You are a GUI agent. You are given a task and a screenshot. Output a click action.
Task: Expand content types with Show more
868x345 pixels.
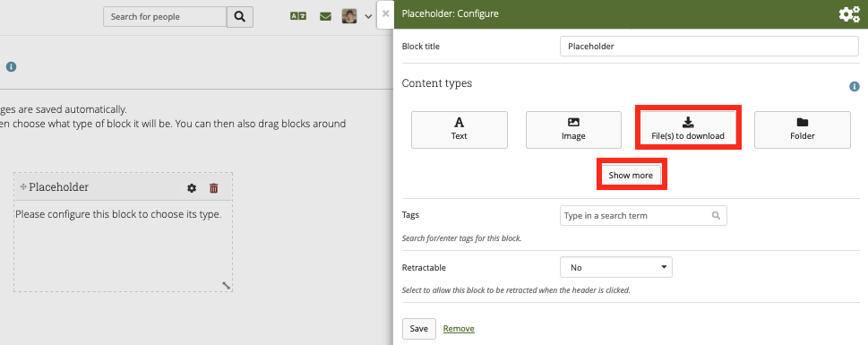[x=632, y=175]
